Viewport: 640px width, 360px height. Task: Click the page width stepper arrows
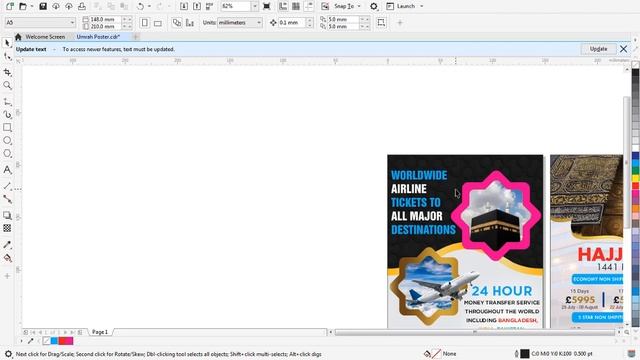(127, 19)
